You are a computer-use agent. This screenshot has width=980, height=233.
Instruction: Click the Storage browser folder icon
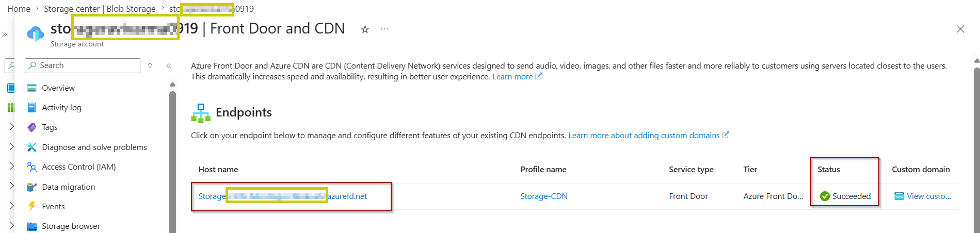[x=31, y=226]
